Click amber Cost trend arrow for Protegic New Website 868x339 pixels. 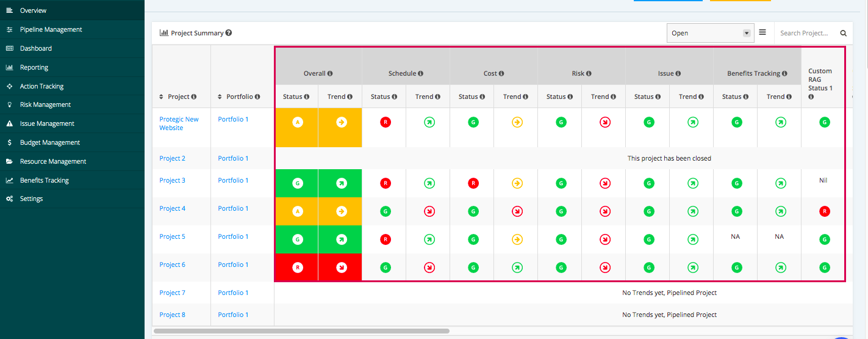[x=517, y=122]
